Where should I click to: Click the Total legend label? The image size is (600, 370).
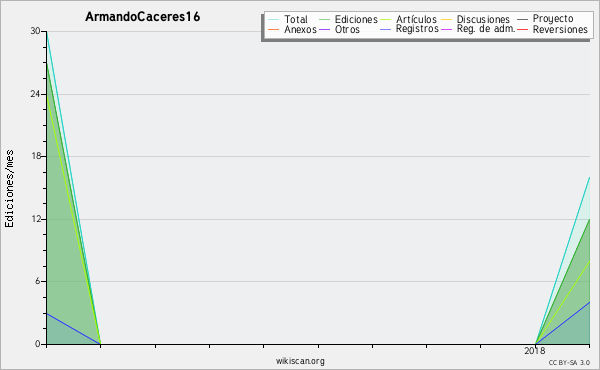295,20
